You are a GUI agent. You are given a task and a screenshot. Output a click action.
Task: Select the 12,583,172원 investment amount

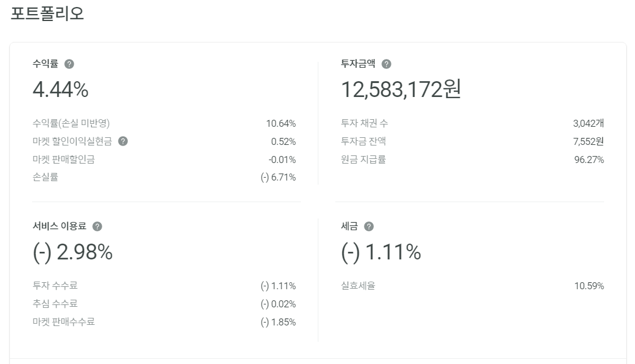pyautogui.click(x=401, y=89)
